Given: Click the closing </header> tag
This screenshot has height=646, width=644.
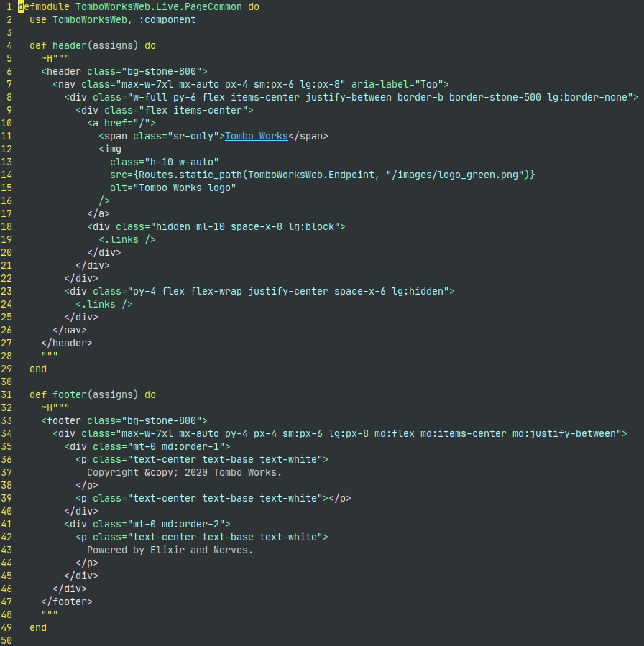Looking at the screenshot, I should click(x=67, y=343).
